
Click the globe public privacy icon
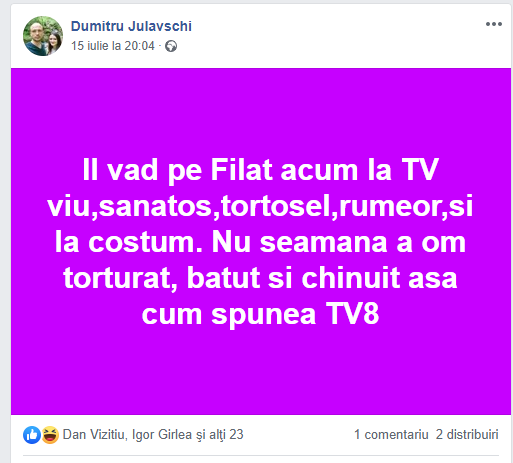[x=171, y=46]
